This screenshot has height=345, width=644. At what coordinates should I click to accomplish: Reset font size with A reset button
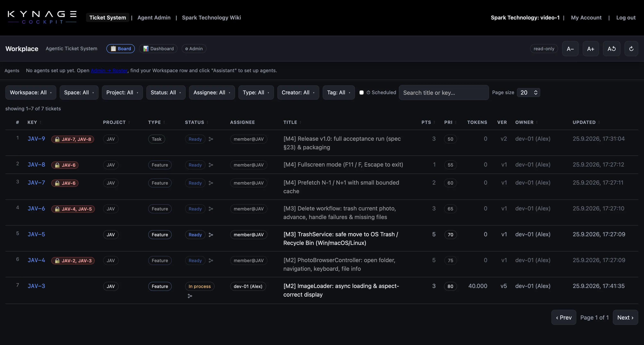coord(611,49)
